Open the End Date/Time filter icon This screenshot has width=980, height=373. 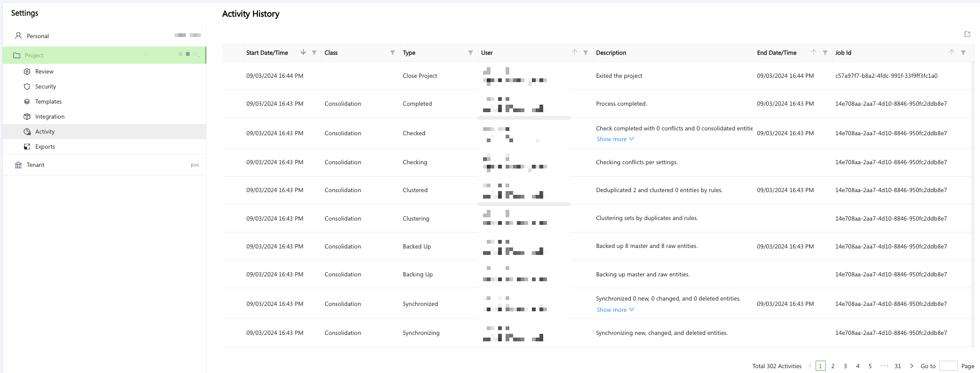click(x=825, y=53)
